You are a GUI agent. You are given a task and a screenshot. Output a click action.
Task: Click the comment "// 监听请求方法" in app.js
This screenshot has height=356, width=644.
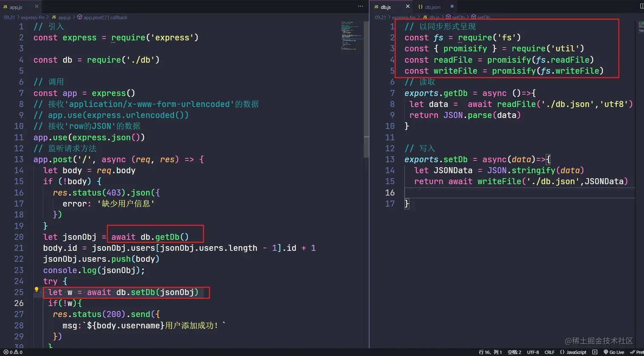pos(65,149)
